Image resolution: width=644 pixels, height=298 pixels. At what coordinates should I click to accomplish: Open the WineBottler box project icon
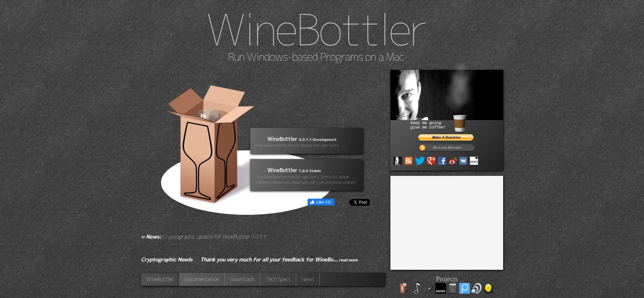point(404,288)
